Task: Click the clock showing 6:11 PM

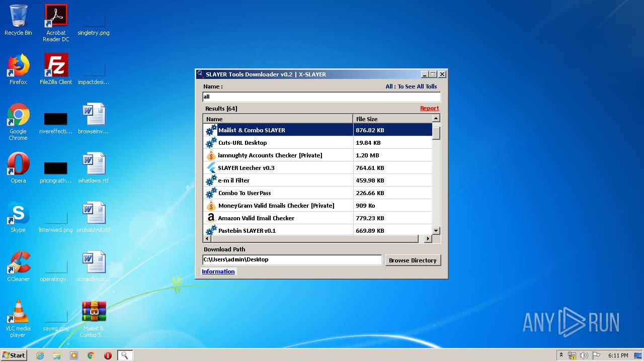Action: coord(618,355)
